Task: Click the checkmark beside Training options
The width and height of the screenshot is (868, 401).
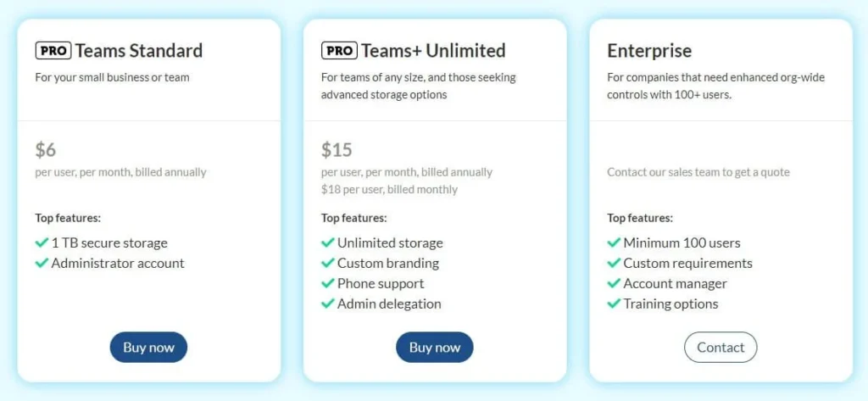Action: pos(614,304)
